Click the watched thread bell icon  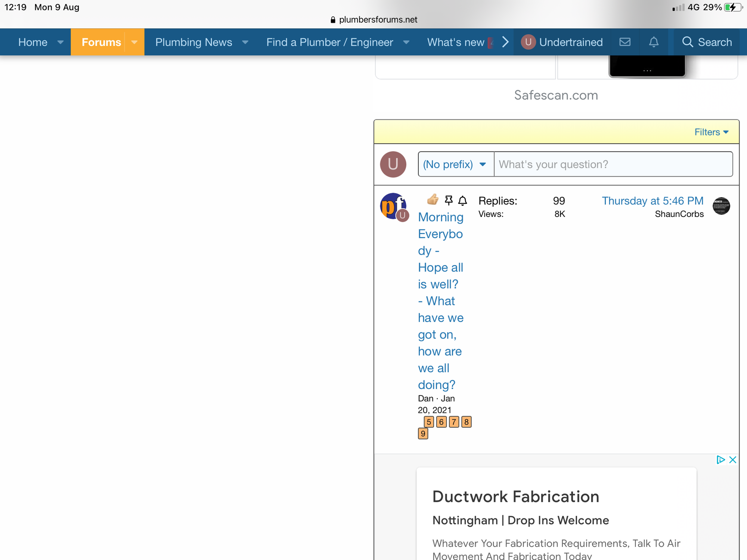coord(463,201)
